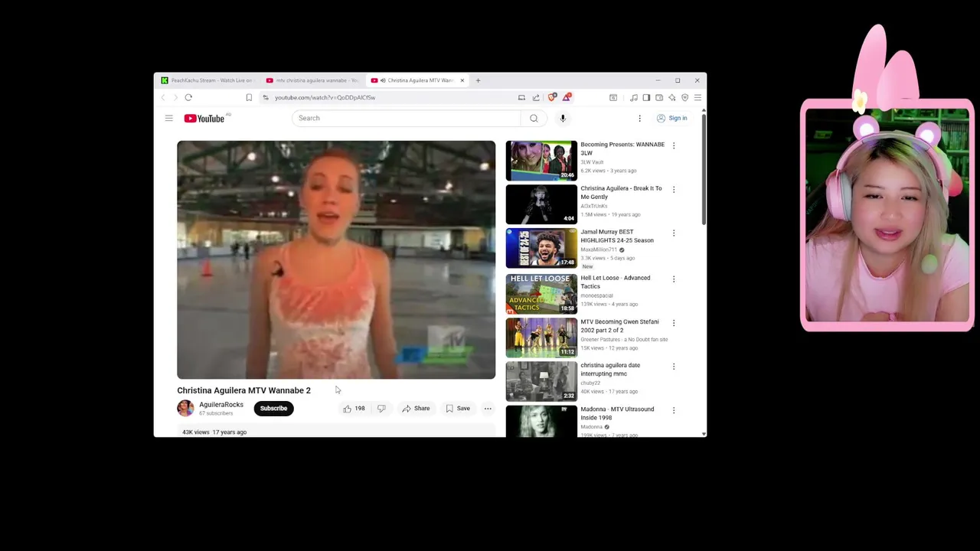Click the Sign in button
980x551 pixels.
[x=672, y=118]
